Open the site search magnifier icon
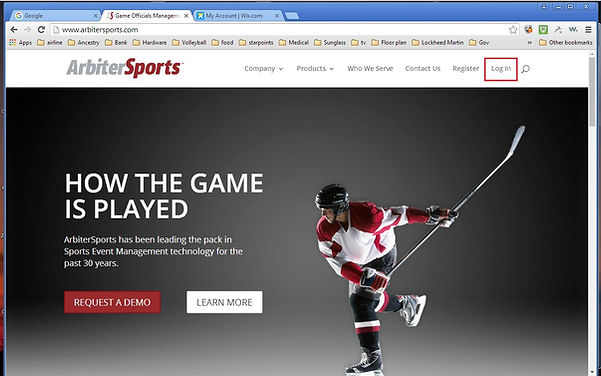This screenshot has width=601, height=376. coord(526,69)
